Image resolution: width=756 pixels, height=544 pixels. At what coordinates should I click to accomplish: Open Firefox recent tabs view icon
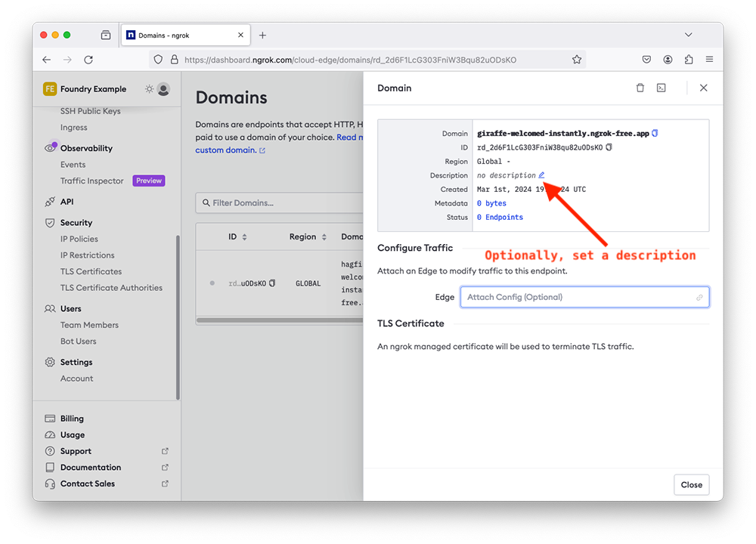tap(106, 36)
